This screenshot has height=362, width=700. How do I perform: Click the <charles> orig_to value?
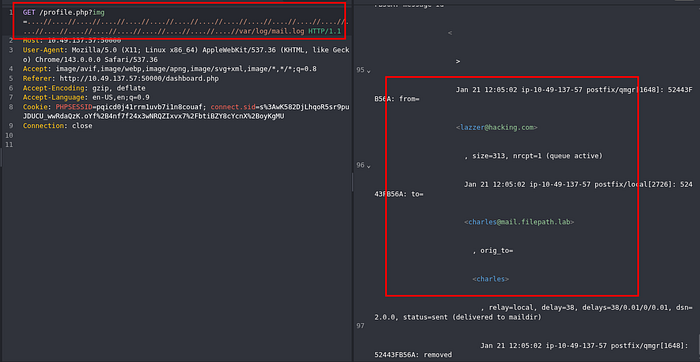coord(491,279)
